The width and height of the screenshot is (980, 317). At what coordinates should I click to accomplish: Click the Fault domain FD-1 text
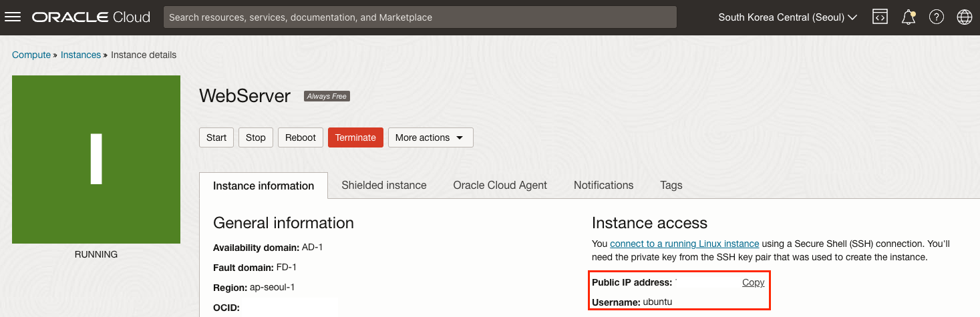[255, 268]
